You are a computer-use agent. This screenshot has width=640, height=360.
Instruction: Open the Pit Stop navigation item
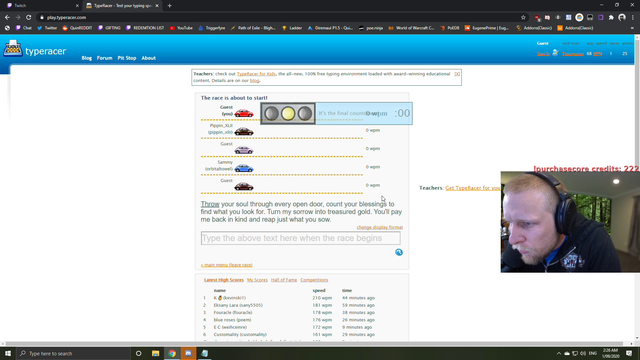pos(127,58)
